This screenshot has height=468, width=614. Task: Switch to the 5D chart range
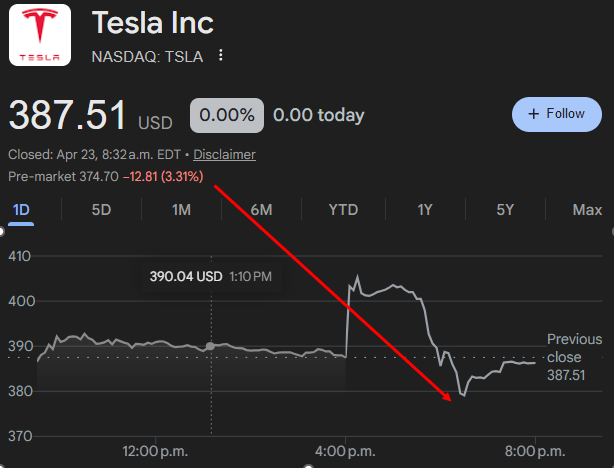pyautogui.click(x=101, y=210)
